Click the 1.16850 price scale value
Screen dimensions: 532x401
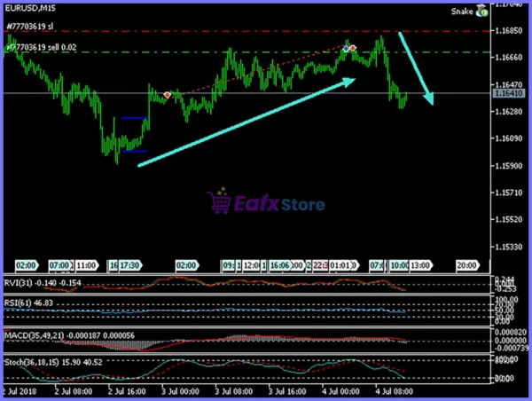tap(509, 30)
